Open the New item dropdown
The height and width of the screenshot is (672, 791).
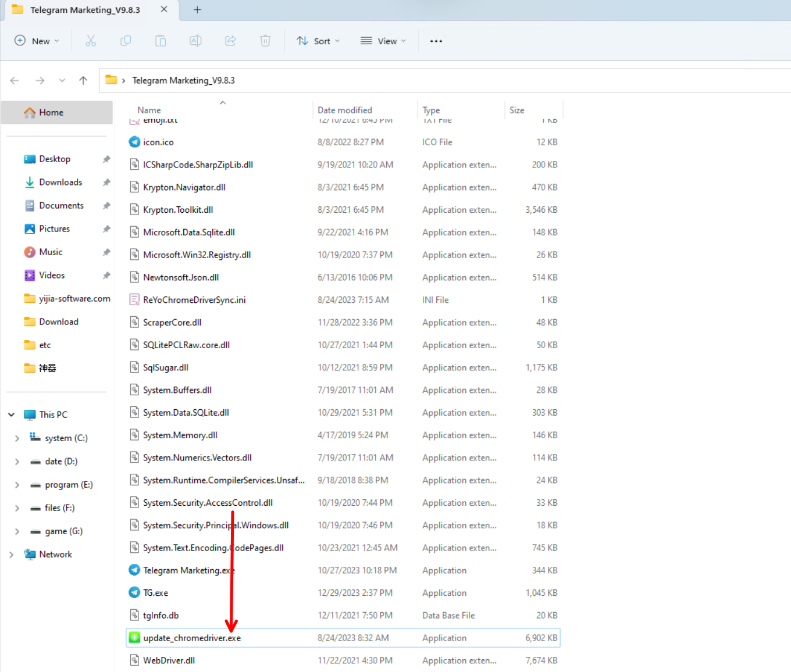pyautogui.click(x=37, y=41)
